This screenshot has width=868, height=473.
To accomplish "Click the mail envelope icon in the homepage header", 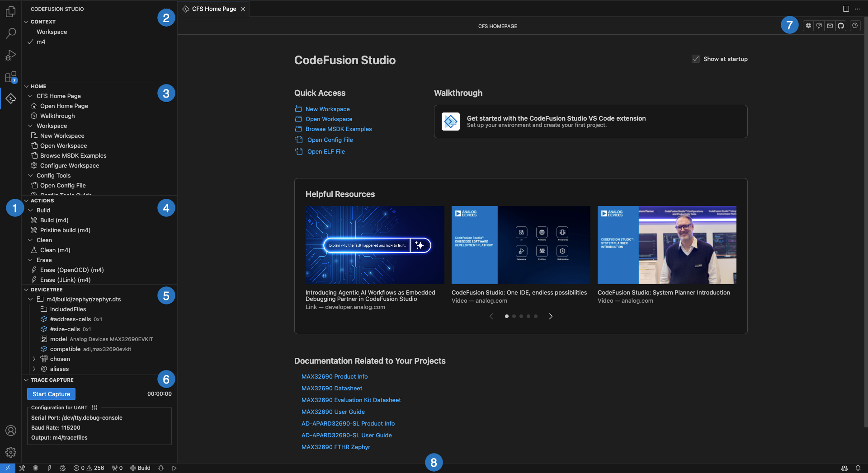I will pos(830,26).
